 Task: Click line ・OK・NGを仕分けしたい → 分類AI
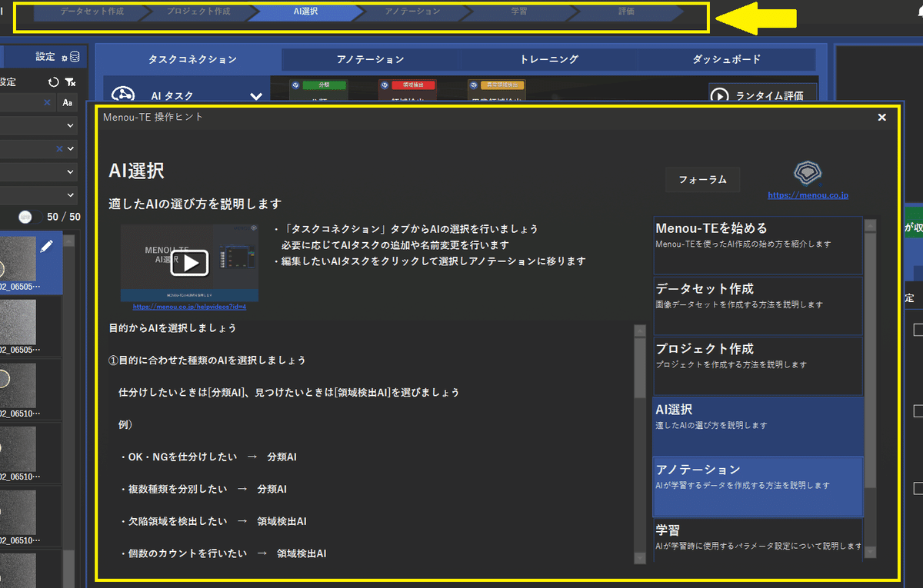[x=208, y=457]
